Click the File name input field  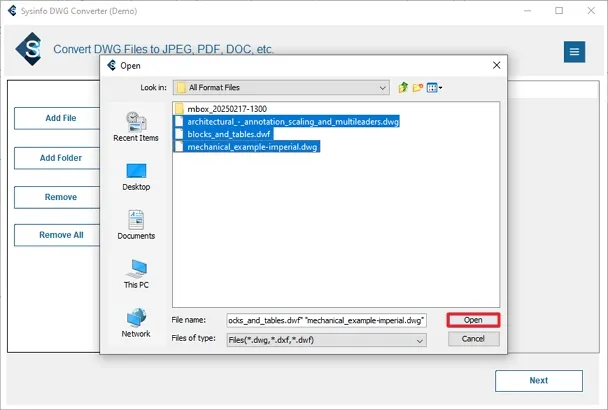click(x=326, y=320)
